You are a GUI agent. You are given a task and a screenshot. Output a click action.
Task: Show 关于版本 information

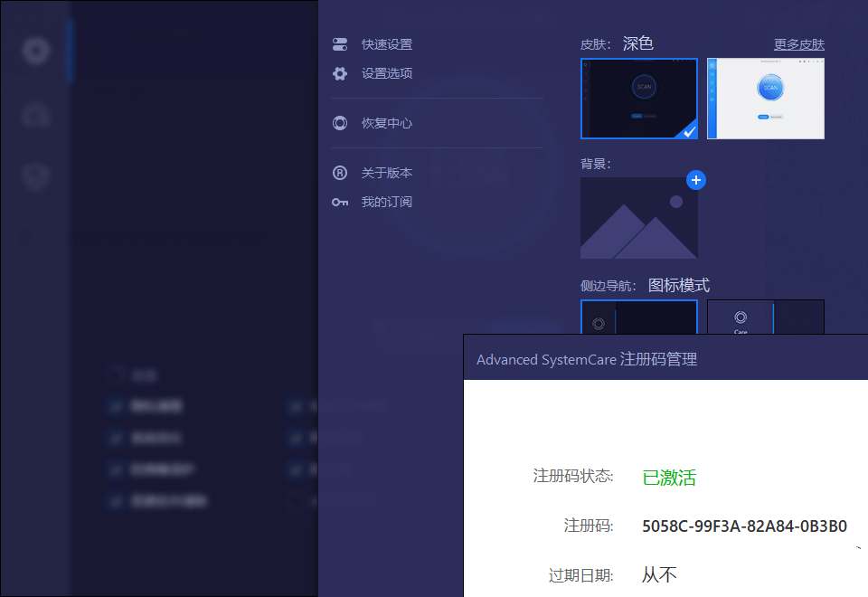(386, 173)
